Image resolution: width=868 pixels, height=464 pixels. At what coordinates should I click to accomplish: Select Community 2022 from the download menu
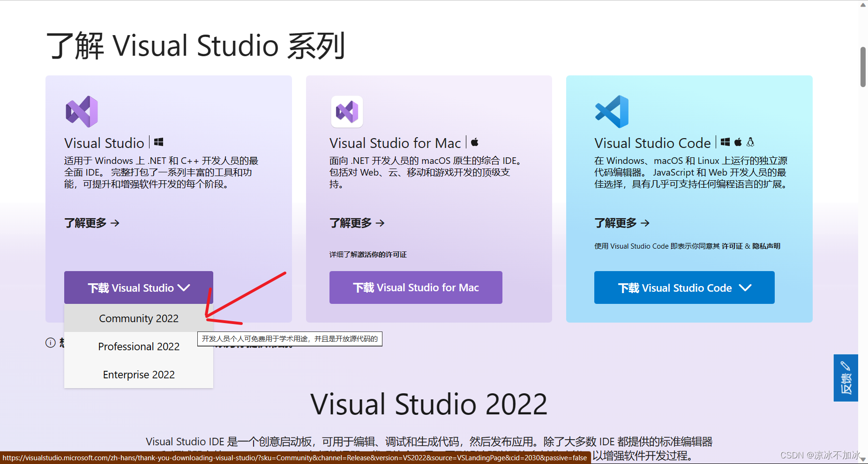point(138,318)
